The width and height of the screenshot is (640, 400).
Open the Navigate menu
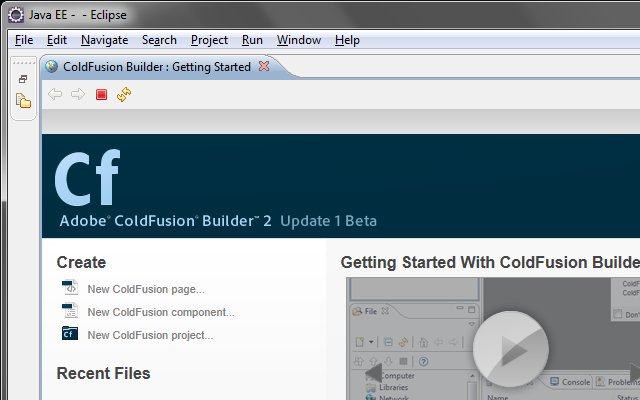[x=104, y=40]
